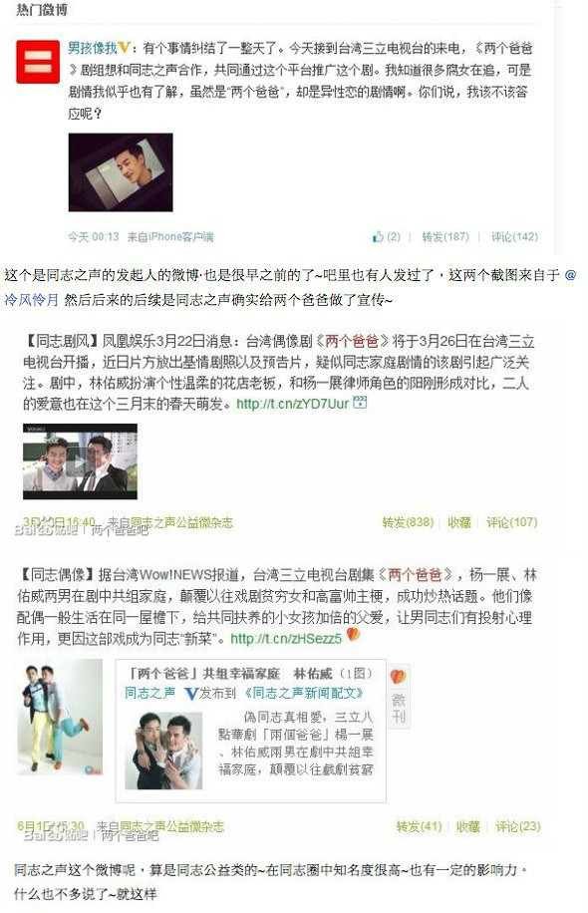Click the blue V badge after 同志之声
This screenshot has height=913, width=588.
pyautogui.click(x=190, y=693)
